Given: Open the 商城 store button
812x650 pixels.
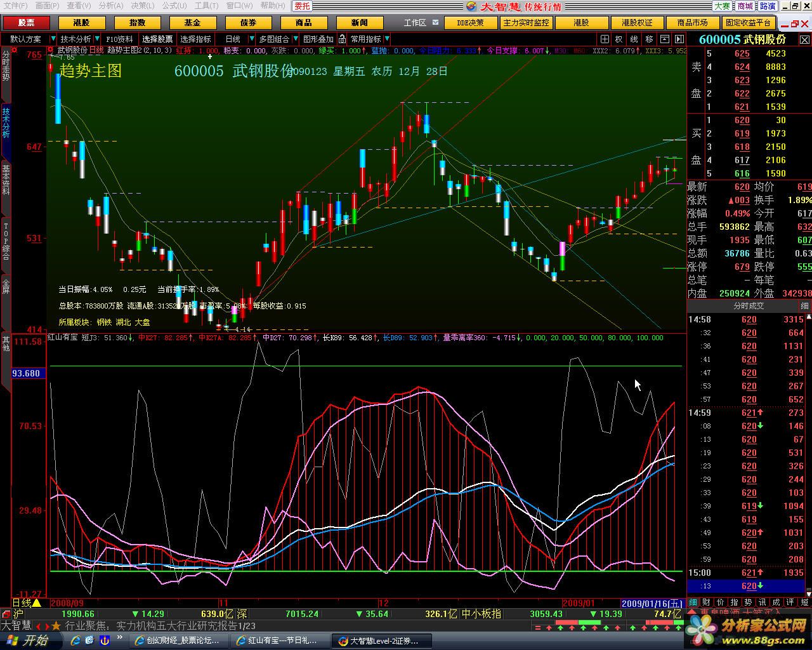Looking at the screenshot, I should (745, 6).
